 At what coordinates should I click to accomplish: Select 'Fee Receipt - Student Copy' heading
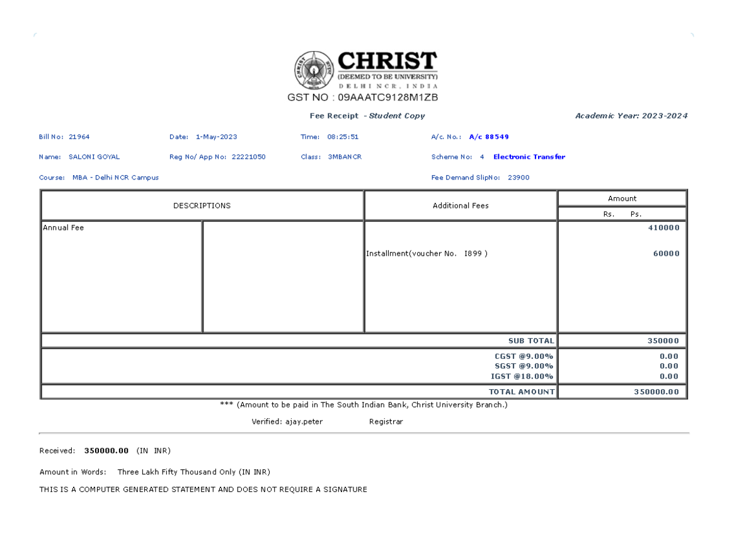(367, 116)
